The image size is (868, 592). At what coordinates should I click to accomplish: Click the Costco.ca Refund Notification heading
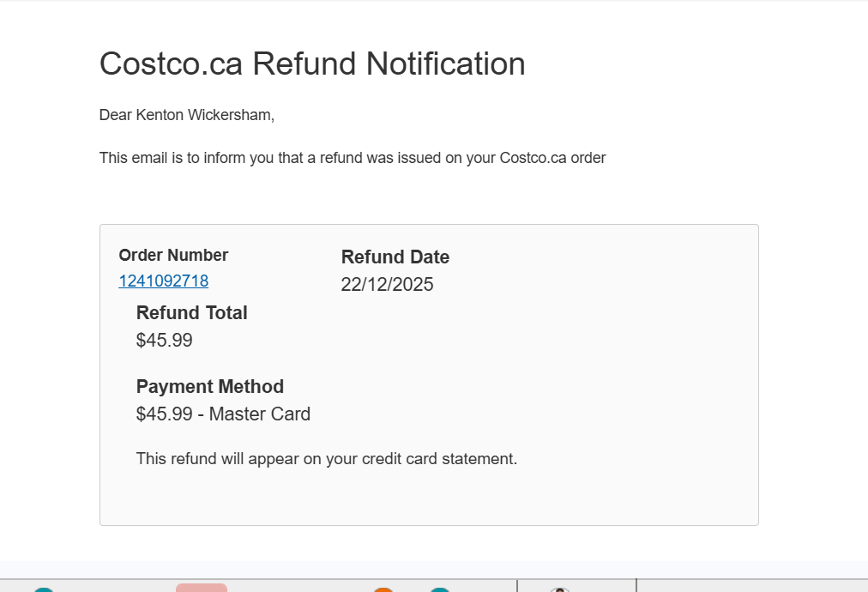(312, 64)
